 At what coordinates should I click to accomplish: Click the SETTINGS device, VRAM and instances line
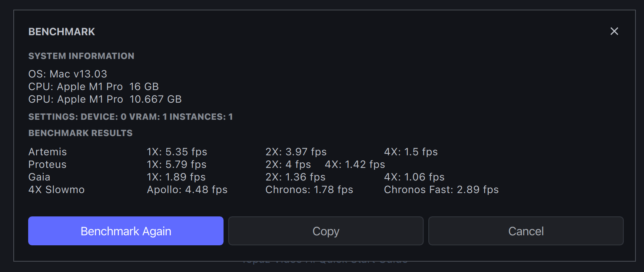pos(130,117)
